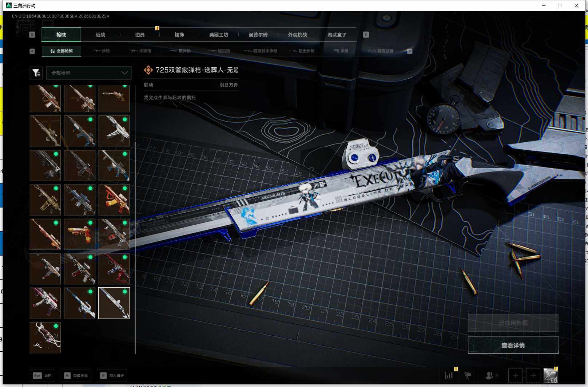The image size is (588, 387).
Task: Select the lone skin thumbnail in last row
Action: 45,337
